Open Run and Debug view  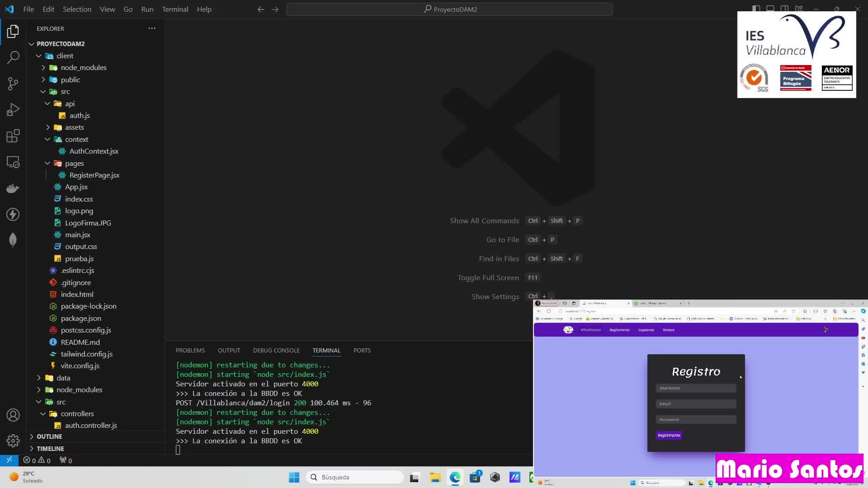tap(13, 110)
